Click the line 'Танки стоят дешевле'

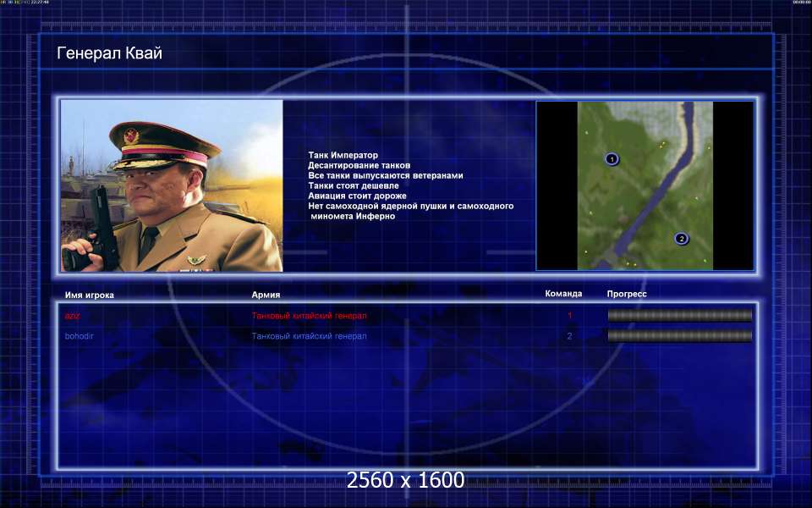tap(354, 185)
